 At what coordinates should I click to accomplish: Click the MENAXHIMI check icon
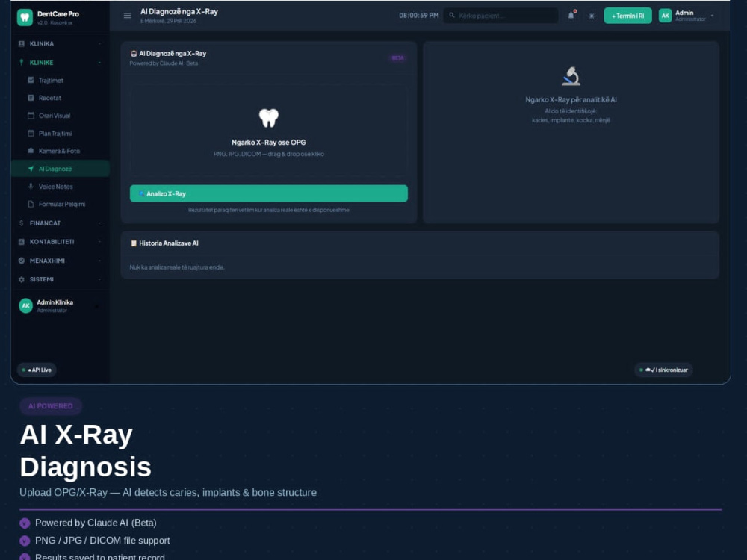(x=22, y=261)
